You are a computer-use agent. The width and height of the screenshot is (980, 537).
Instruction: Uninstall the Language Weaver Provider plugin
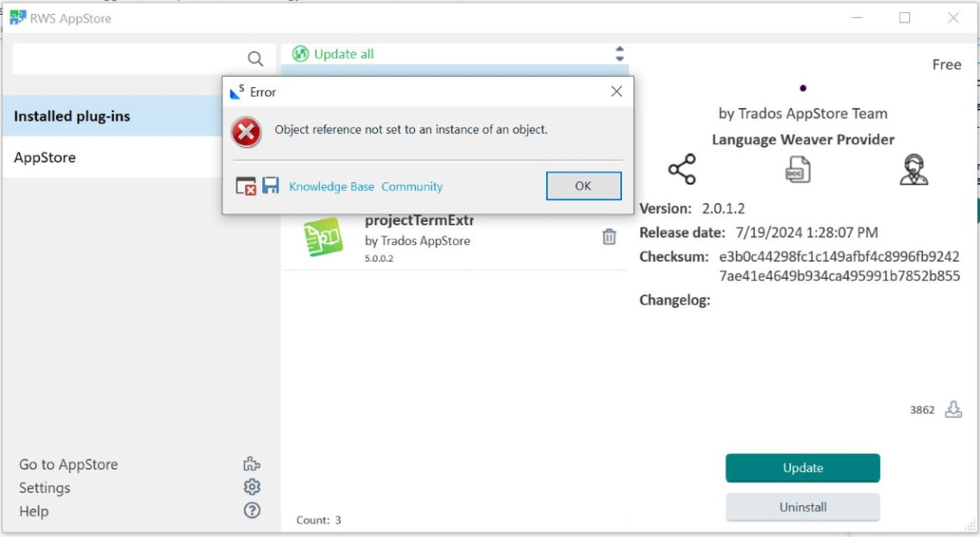coord(802,507)
